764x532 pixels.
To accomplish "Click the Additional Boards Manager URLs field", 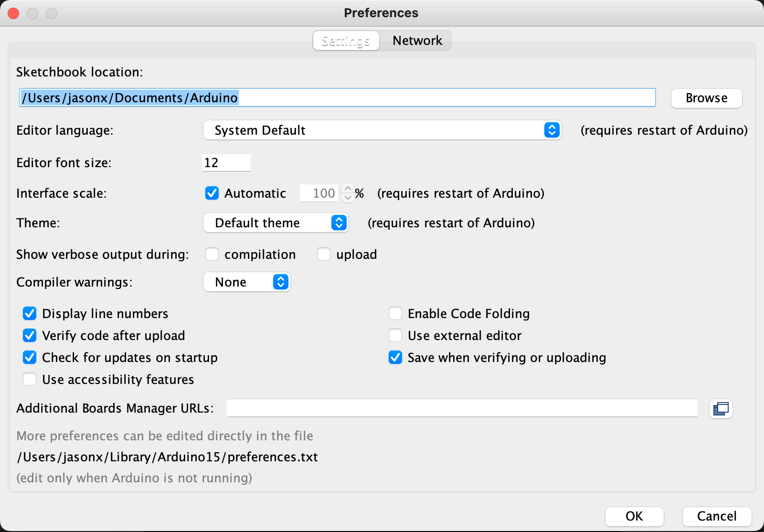I will 462,408.
